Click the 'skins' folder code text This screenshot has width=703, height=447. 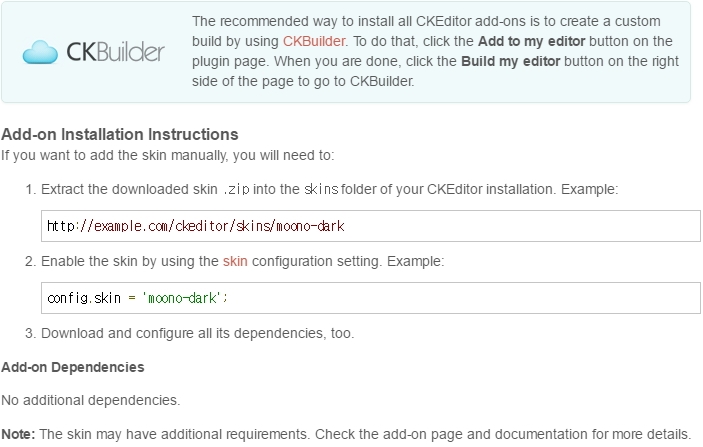321,189
